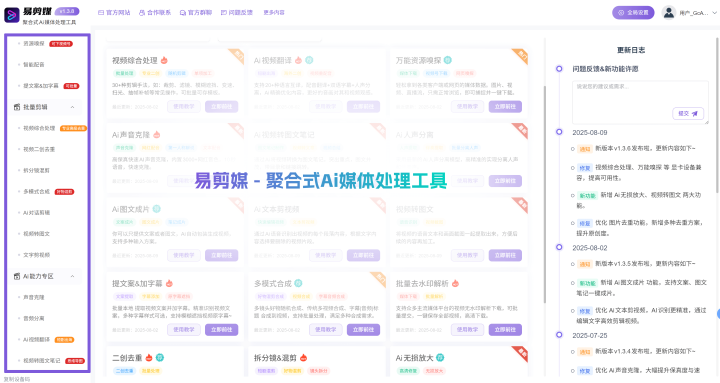Image resolution: width=720 pixels, height=383 pixels.
Task: Click the 2025-08-09 changelog date entry
Action: pos(590,133)
